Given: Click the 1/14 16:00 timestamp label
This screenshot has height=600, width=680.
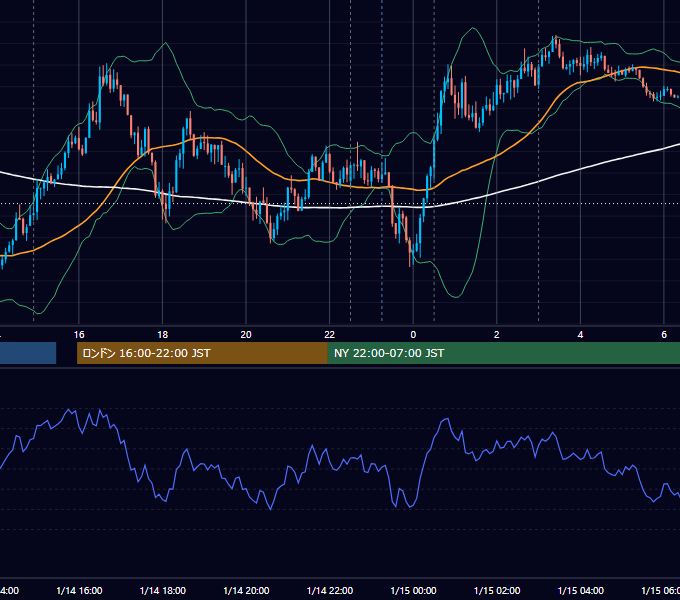Looking at the screenshot, I should pos(79,590).
